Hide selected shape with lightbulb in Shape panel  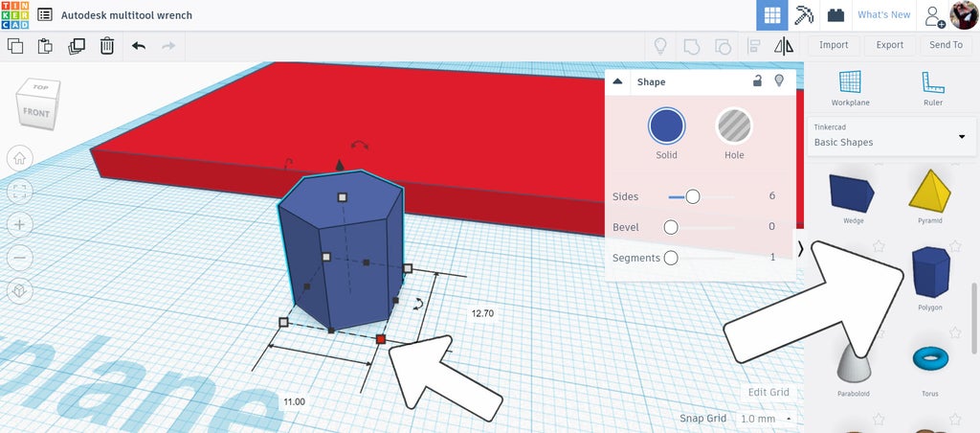(x=779, y=80)
